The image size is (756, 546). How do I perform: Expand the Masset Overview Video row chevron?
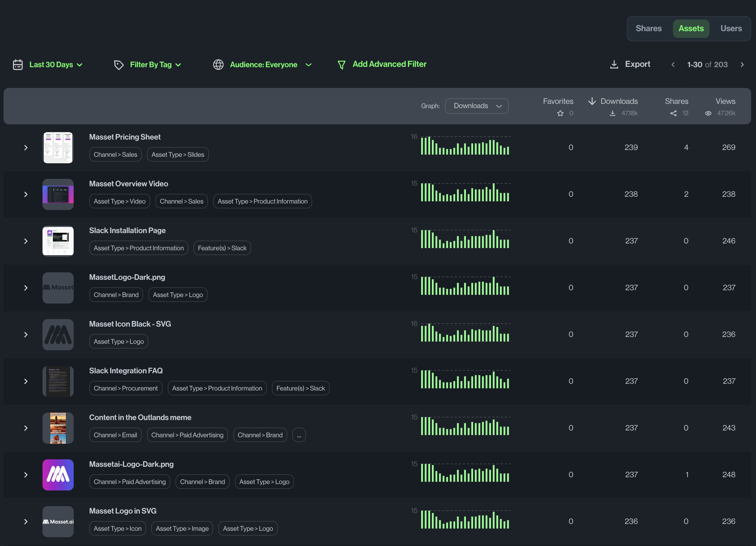click(x=26, y=194)
